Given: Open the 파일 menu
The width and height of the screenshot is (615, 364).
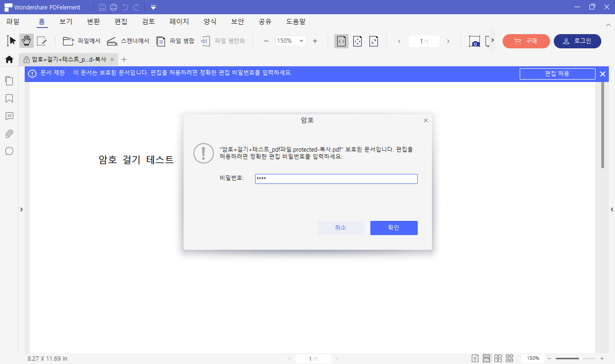Looking at the screenshot, I should tap(13, 22).
